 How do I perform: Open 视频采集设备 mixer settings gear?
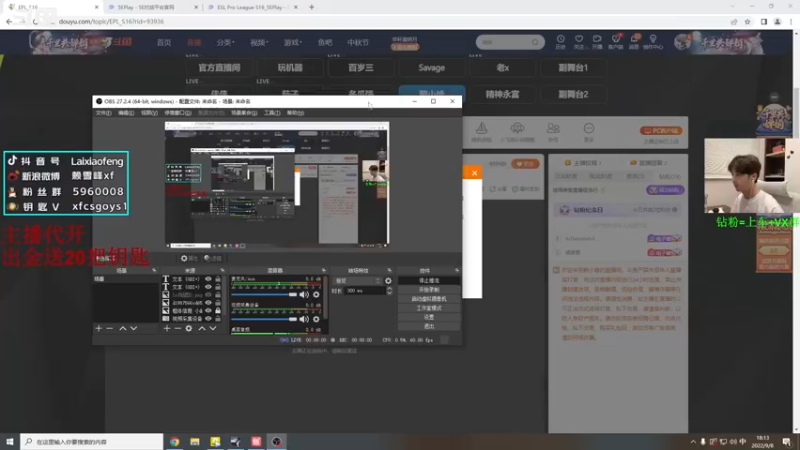tap(316, 319)
